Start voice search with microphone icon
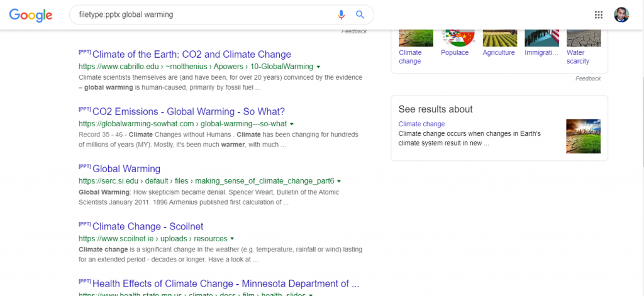Image resolution: width=644 pixels, height=296 pixels. (341, 15)
